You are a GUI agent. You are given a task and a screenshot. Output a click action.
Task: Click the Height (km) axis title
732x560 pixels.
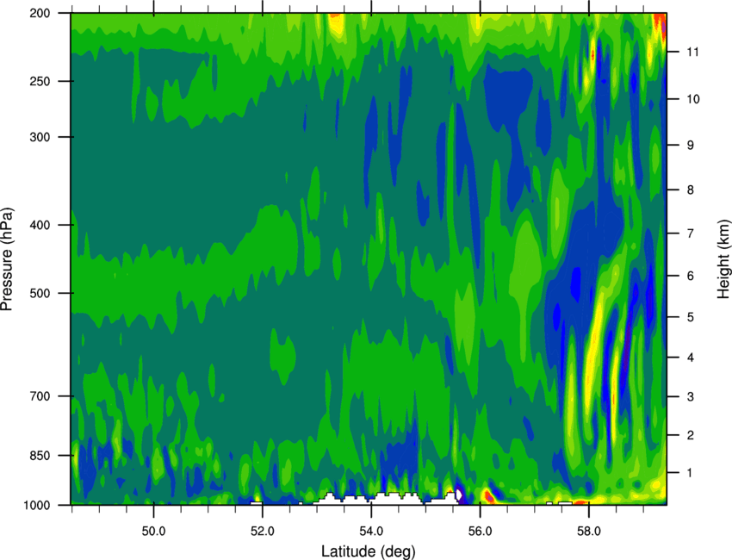723,258
